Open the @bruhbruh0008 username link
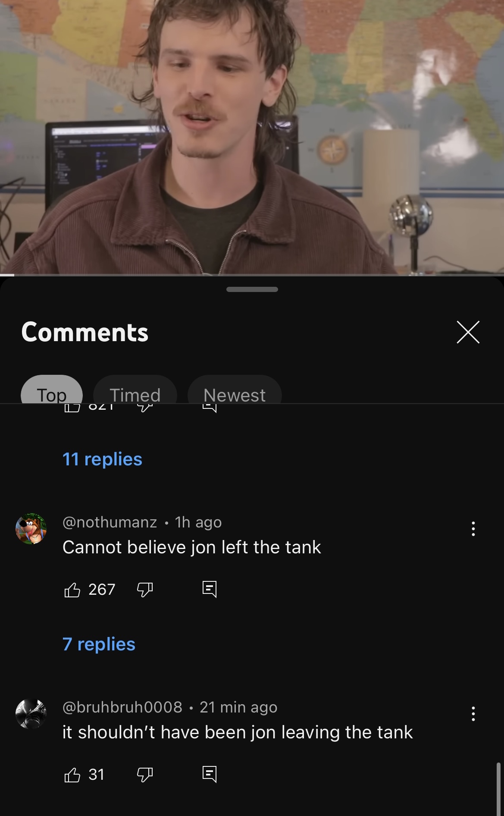The image size is (504, 816). coord(122,707)
